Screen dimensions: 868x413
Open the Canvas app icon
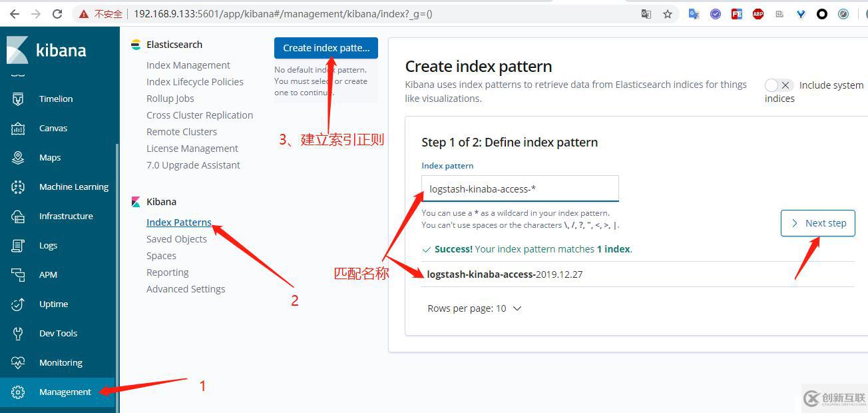[x=18, y=128]
